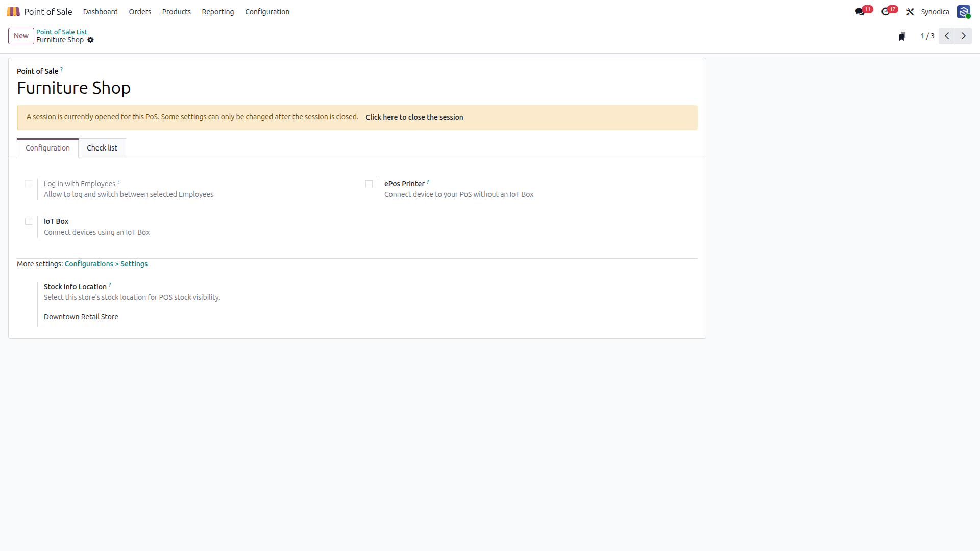The width and height of the screenshot is (980, 551).
Task: Toggle Log in with Employees checkbox
Action: click(29, 184)
